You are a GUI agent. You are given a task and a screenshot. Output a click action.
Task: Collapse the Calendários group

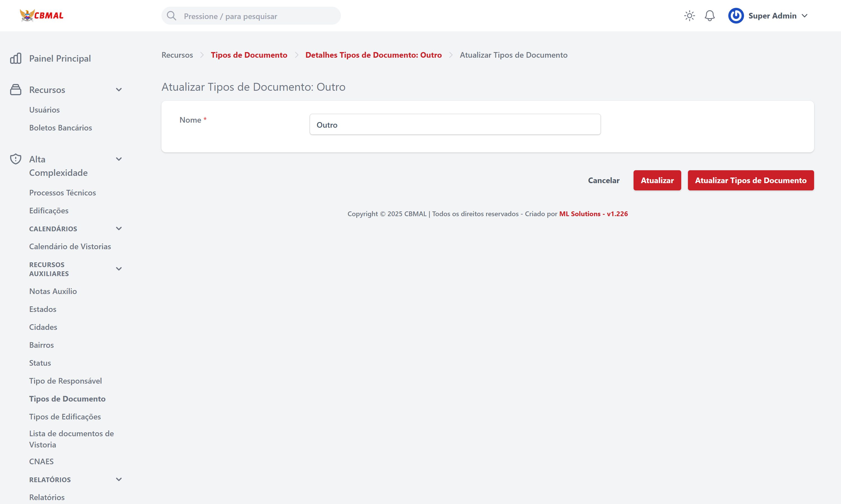[119, 228]
